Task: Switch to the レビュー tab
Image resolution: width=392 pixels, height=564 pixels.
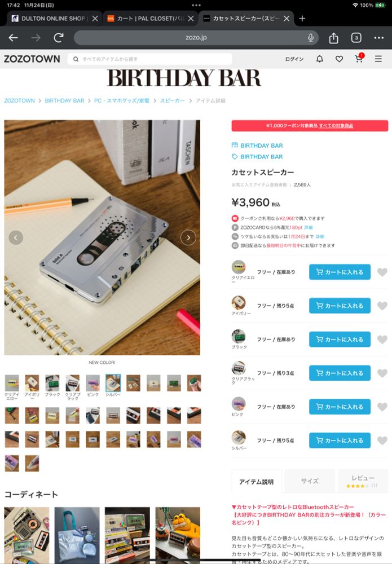Action: pos(363,481)
